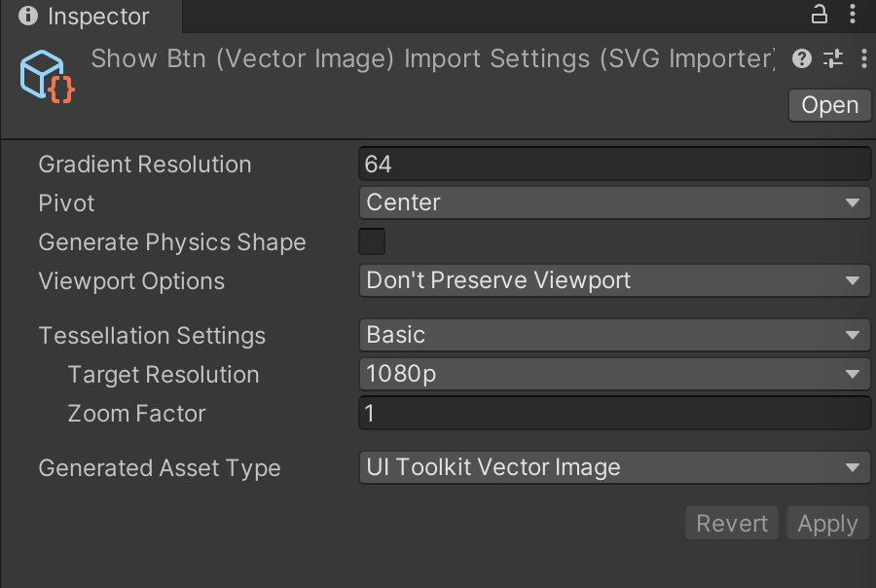Change Tessellation Settings from Basic
The width and height of the screenshot is (876, 588).
(613, 335)
